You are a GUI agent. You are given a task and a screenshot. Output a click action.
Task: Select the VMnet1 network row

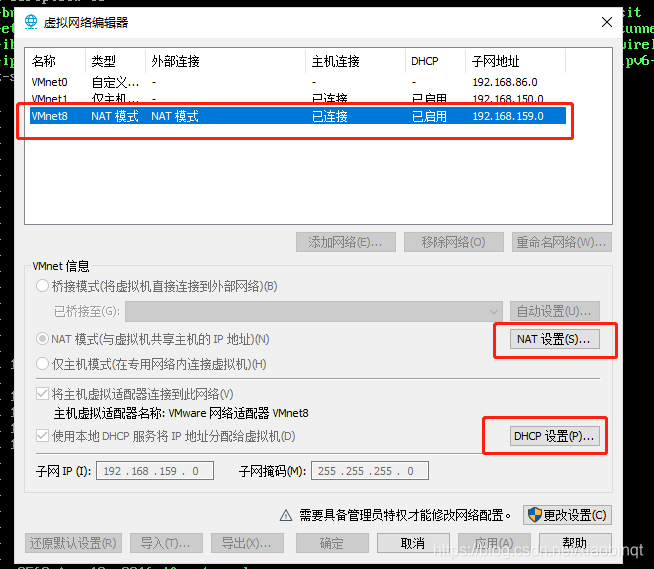[x=298, y=98]
